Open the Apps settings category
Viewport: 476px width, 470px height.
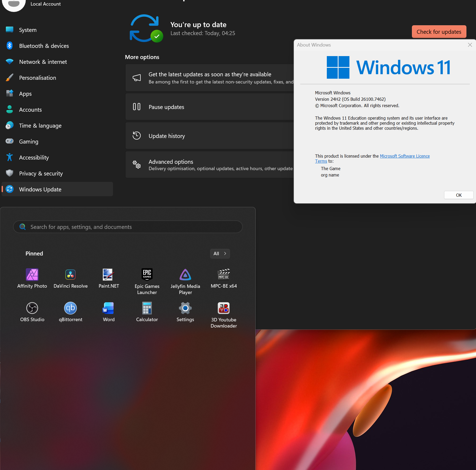pos(57,94)
